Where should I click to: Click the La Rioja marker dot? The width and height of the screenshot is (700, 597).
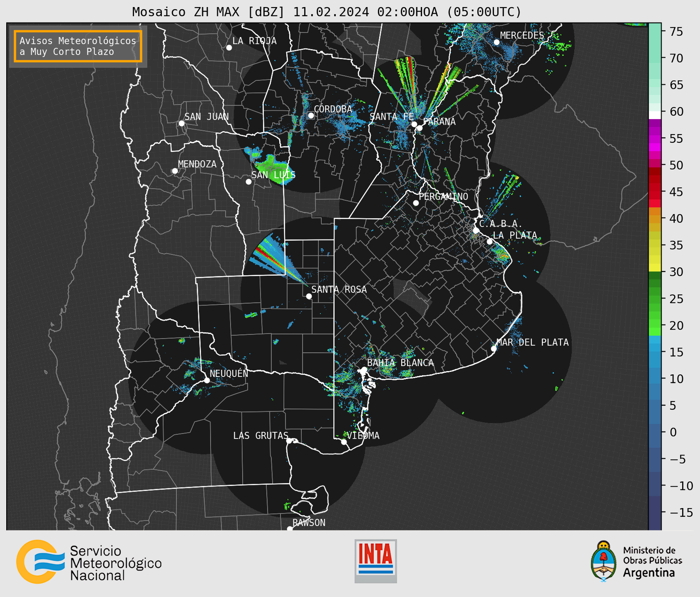point(229,48)
